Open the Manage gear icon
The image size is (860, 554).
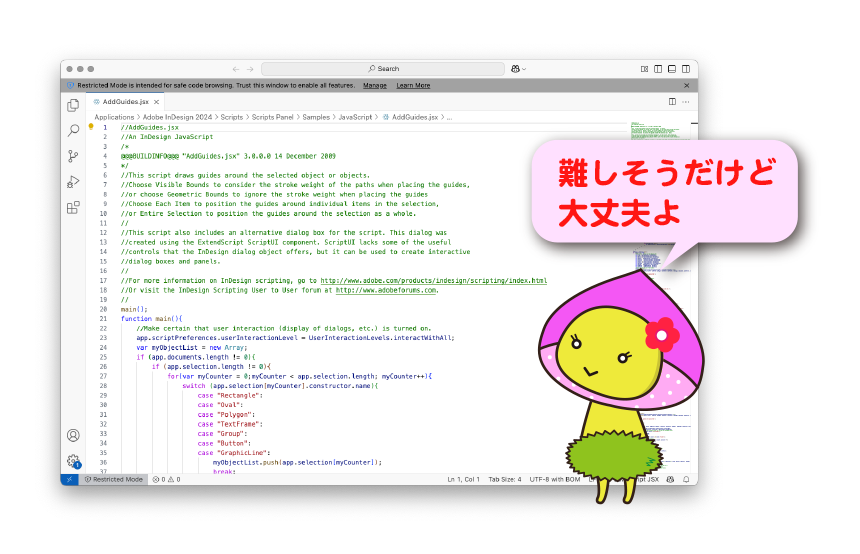pyautogui.click(x=73, y=461)
